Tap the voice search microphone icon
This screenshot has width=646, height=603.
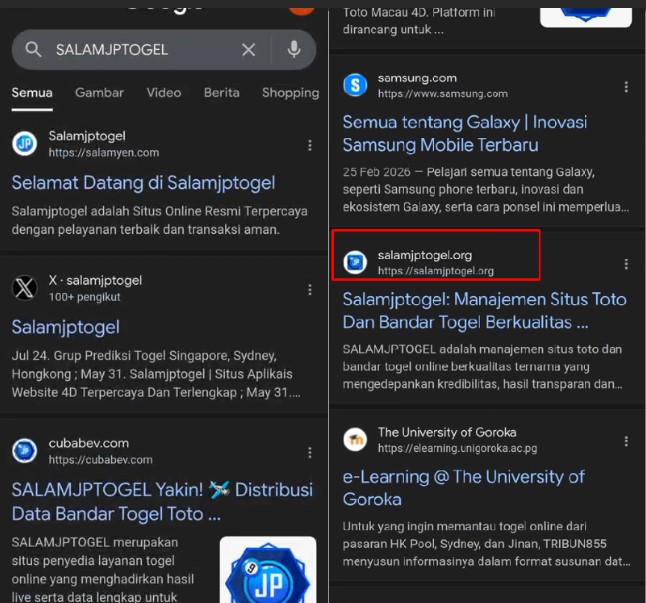tap(293, 50)
